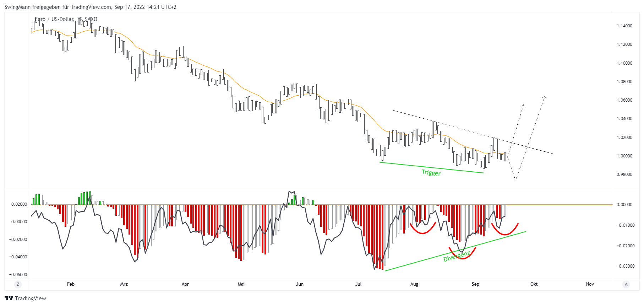Select the green Divergenz annotation label
Viewport: 644px width, 306px height.
point(457,256)
